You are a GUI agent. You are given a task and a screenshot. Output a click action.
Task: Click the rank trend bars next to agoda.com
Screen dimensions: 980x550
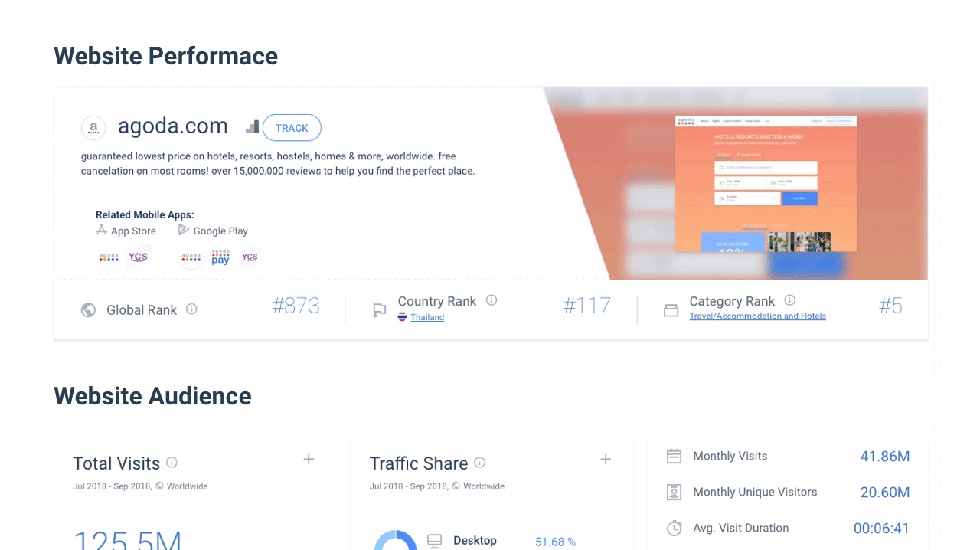point(252,126)
